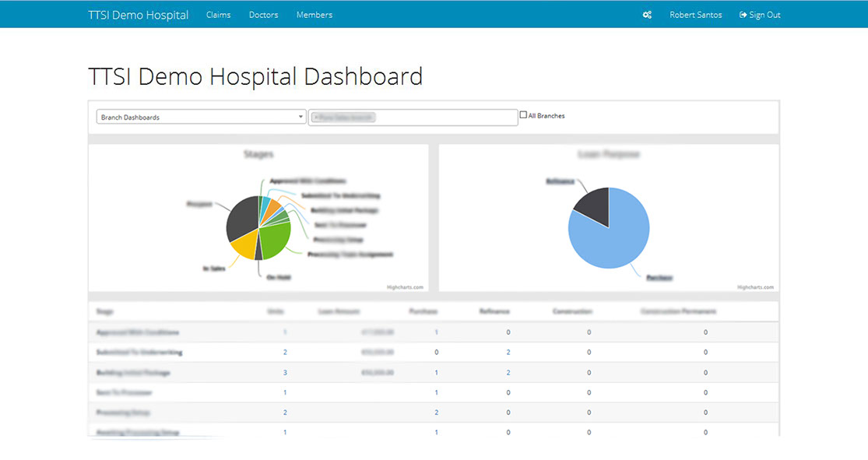Click the dark Prospect slice in Stages chart
868x460 pixels.
242,217
